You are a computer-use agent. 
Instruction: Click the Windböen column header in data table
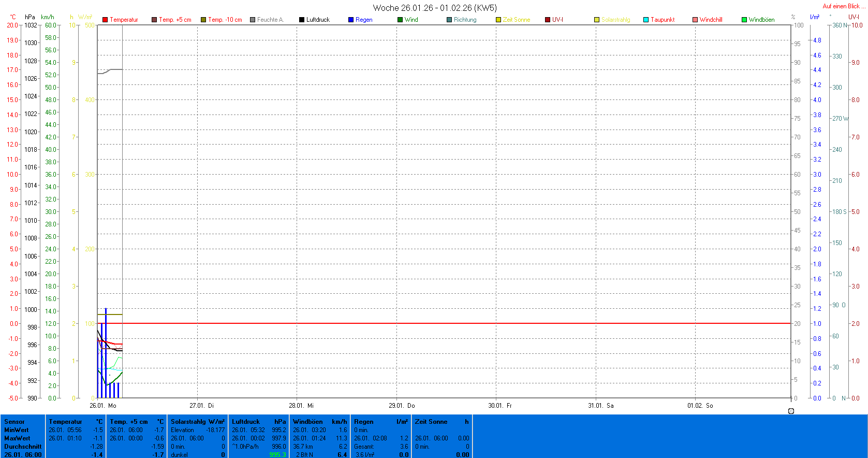pos(307,422)
